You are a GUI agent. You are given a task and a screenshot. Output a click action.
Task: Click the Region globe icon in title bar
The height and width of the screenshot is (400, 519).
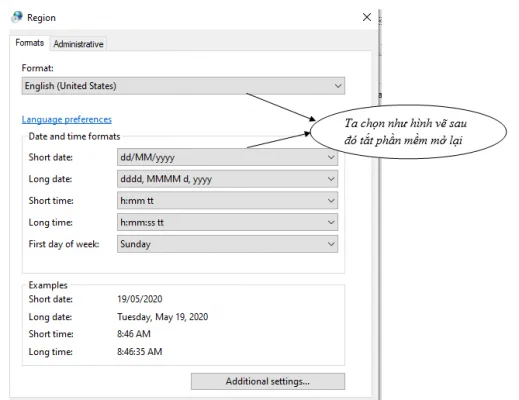click(x=17, y=17)
